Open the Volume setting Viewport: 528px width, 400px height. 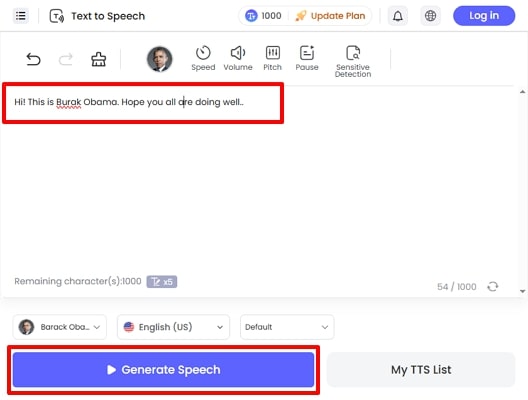pyautogui.click(x=238, y=58)
